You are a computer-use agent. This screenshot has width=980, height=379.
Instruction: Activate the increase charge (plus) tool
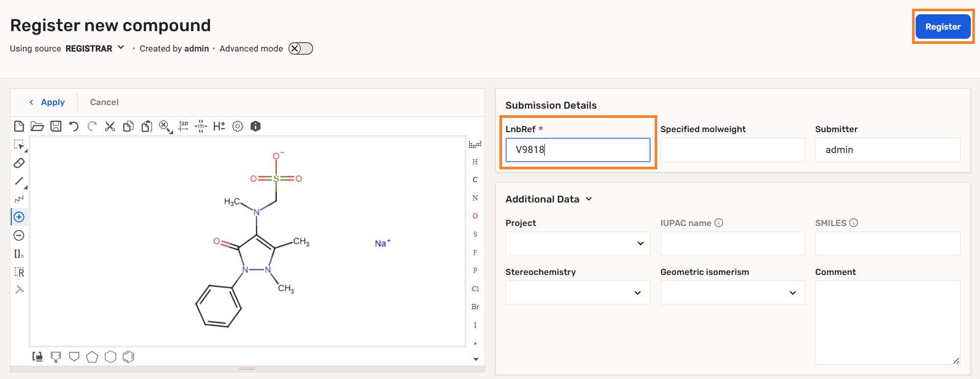(x=19, y=217)
